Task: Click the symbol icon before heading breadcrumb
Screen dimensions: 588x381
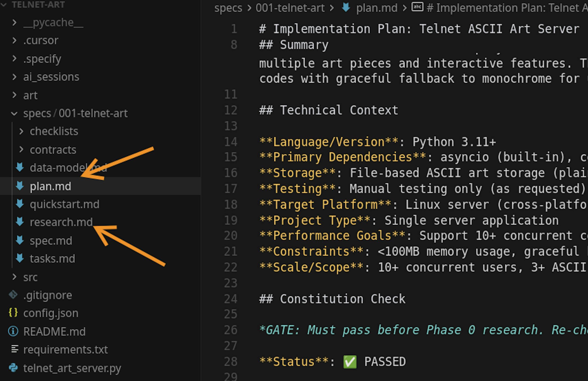Action: (x=417, y=7)
